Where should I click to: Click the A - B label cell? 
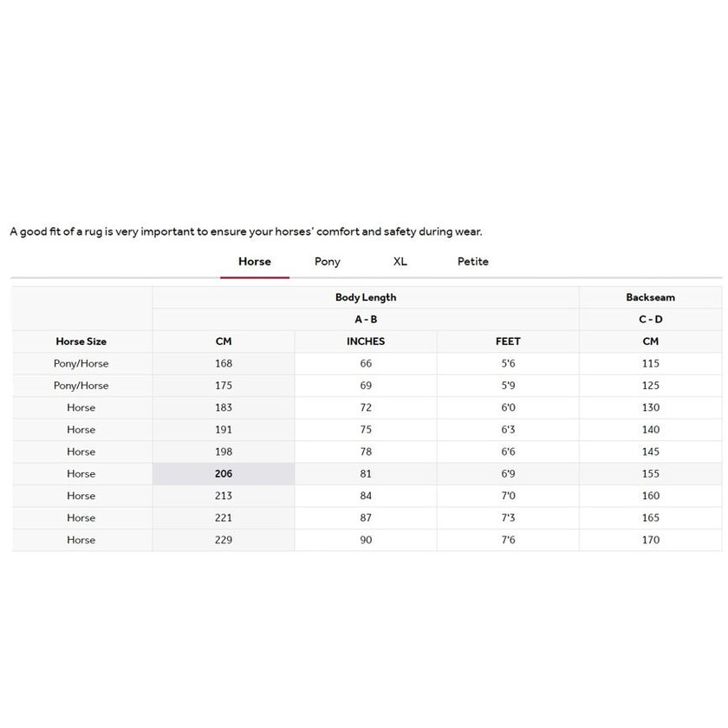tap(366, 319)
